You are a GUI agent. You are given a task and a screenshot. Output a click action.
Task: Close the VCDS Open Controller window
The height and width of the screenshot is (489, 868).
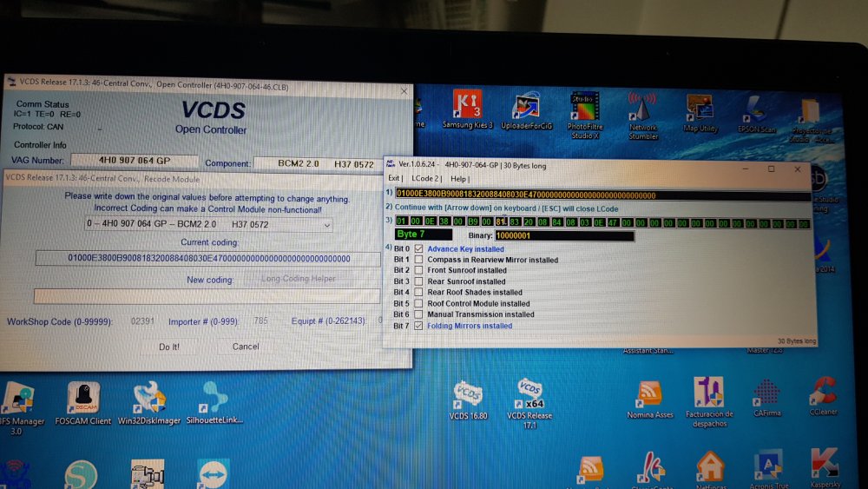404,91
